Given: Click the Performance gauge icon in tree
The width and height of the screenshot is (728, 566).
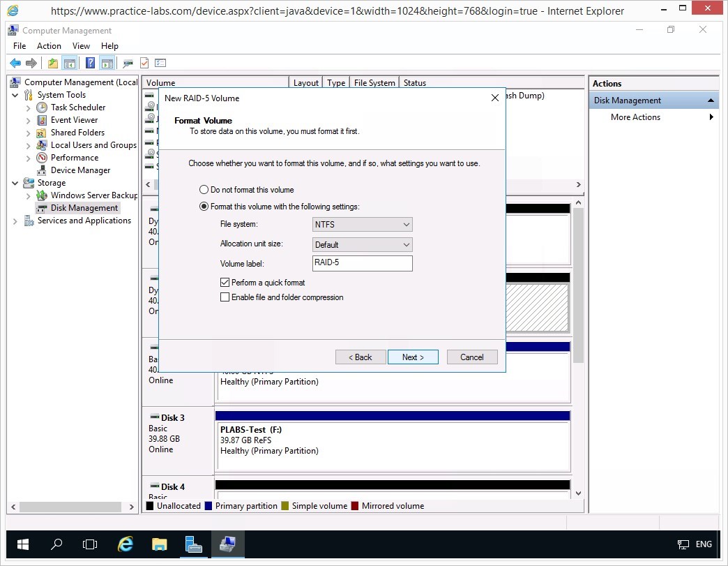Looking at the screenshot, I should [x=42, y=158].
